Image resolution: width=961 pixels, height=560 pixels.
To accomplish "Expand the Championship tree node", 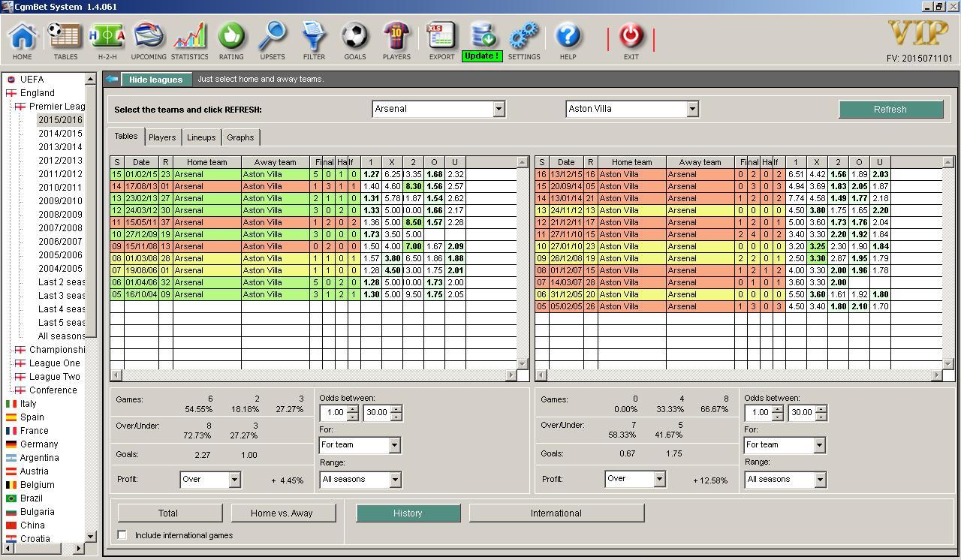I will 20,350.
